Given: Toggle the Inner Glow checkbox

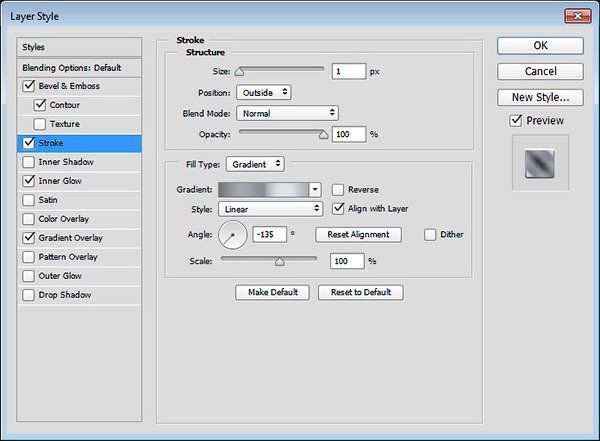Looking at the screenshot, I should 29,181.
